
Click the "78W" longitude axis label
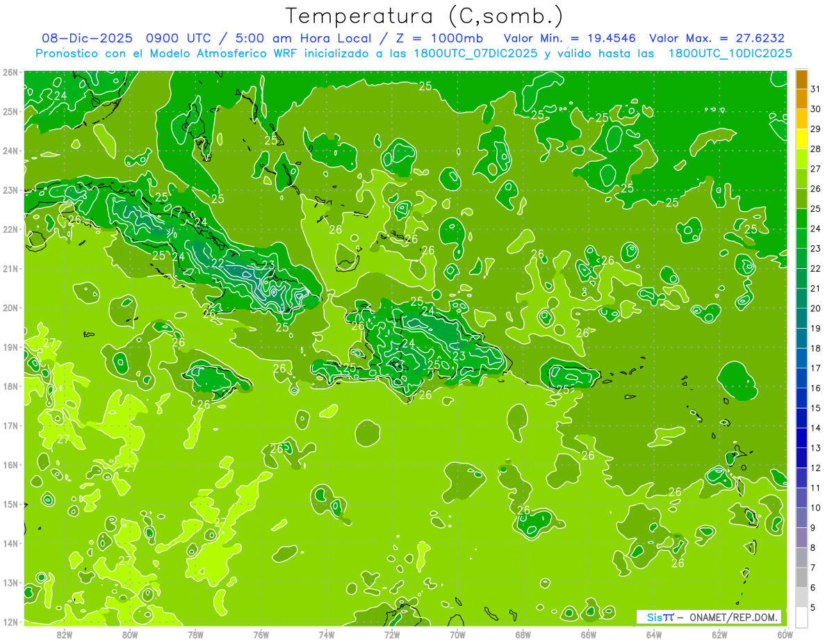coord(195,634)
